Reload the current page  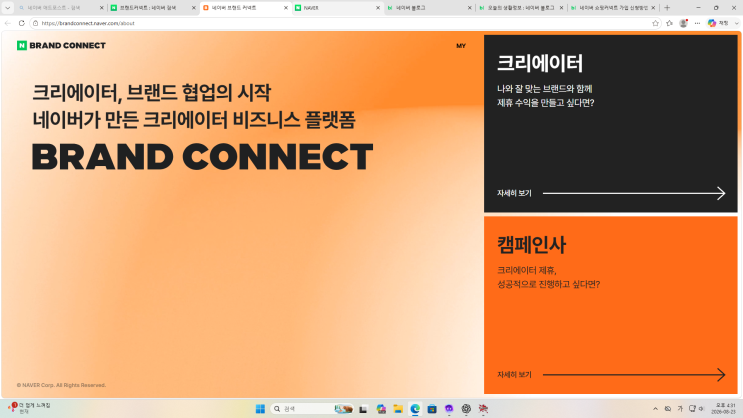(x=21, y=23)
